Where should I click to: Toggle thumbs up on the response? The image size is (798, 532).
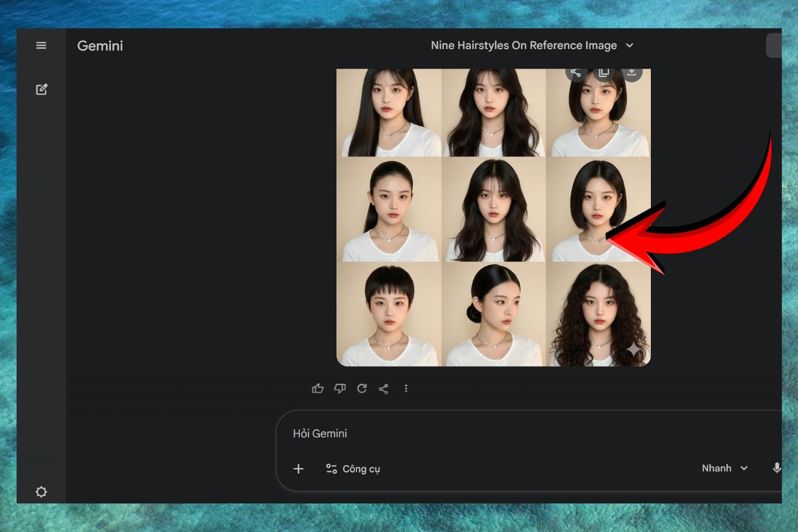tap(318, 388)
